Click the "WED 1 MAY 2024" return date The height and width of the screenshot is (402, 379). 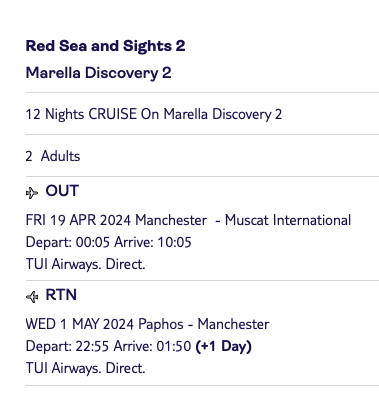pos(80,324)
